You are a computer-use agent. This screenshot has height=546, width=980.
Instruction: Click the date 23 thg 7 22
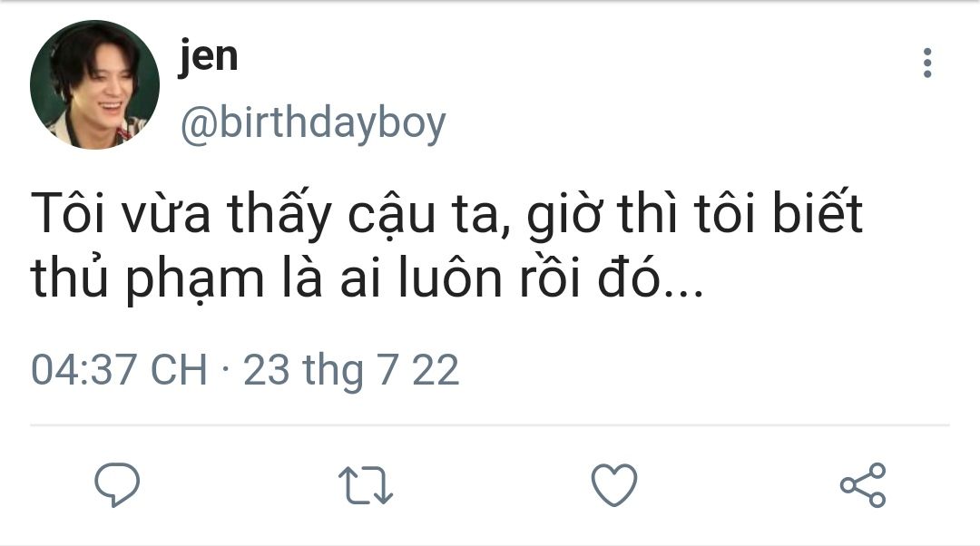[x=351, y=370]
